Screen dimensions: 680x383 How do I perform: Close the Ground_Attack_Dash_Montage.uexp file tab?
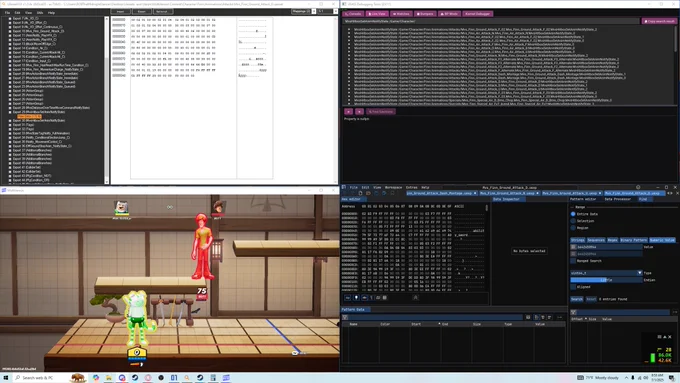tap(475, 193)
